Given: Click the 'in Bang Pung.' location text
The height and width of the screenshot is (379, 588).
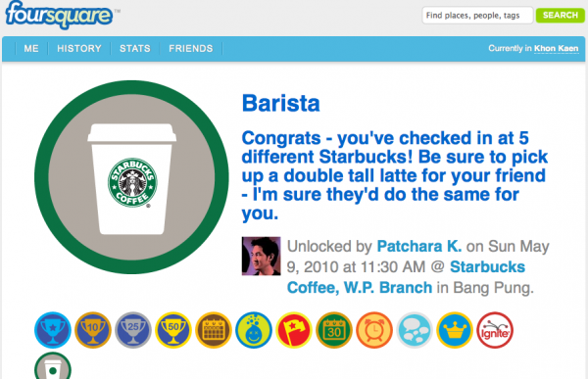Looking at the screenshot, I should 485,288.
